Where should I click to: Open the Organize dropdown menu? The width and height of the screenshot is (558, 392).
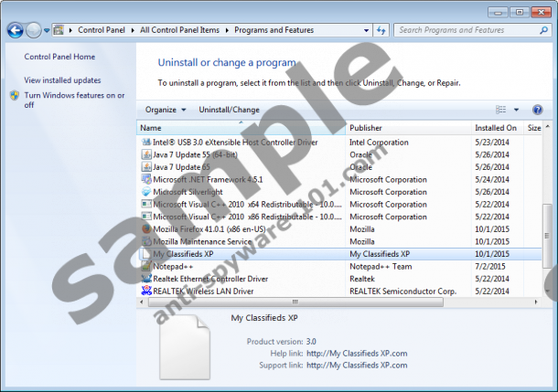coord(165,110)
